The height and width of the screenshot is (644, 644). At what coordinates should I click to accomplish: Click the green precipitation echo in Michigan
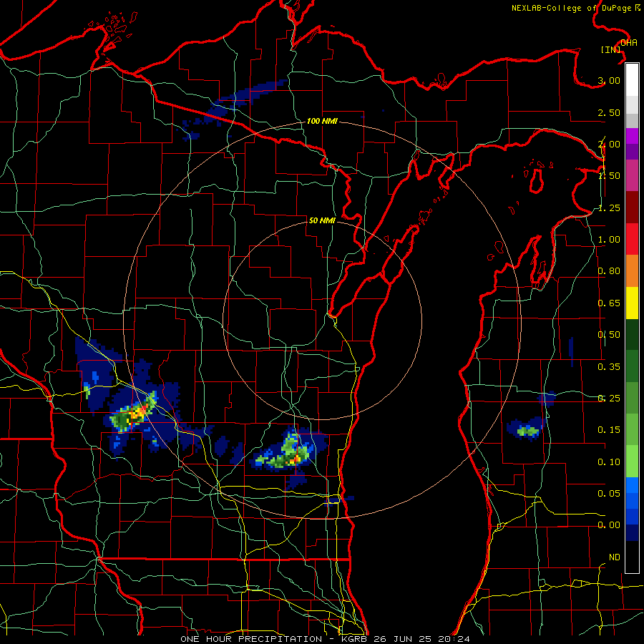[x=528, y=431]
